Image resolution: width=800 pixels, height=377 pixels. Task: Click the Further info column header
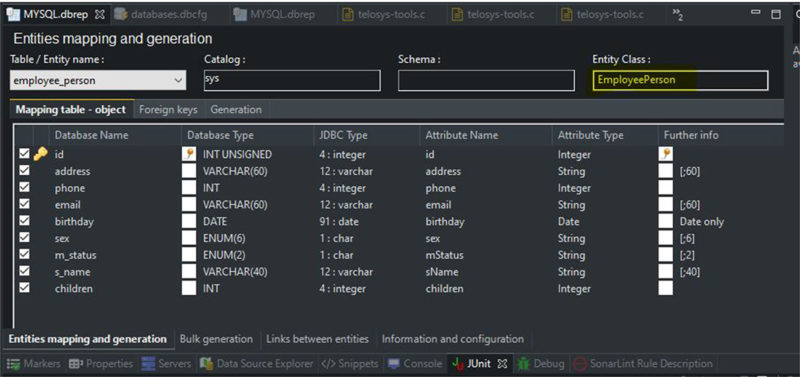[x=720, y=135]
